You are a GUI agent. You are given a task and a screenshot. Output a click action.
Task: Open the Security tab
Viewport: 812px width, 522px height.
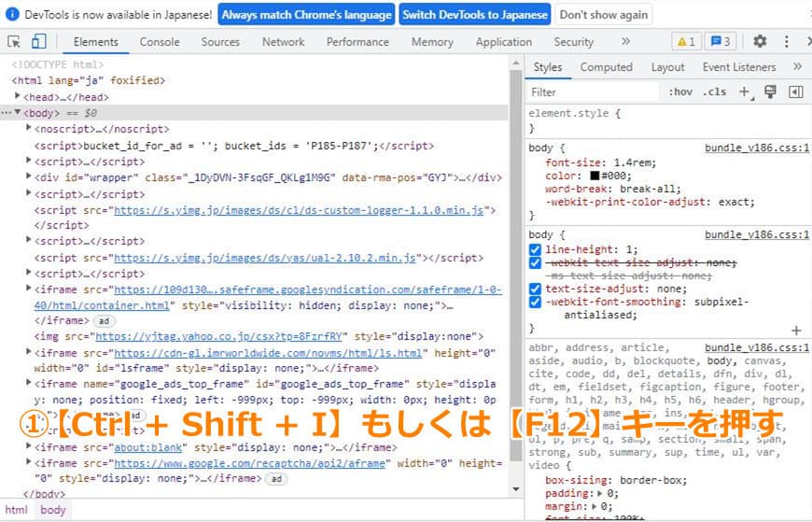click(574, 42)
